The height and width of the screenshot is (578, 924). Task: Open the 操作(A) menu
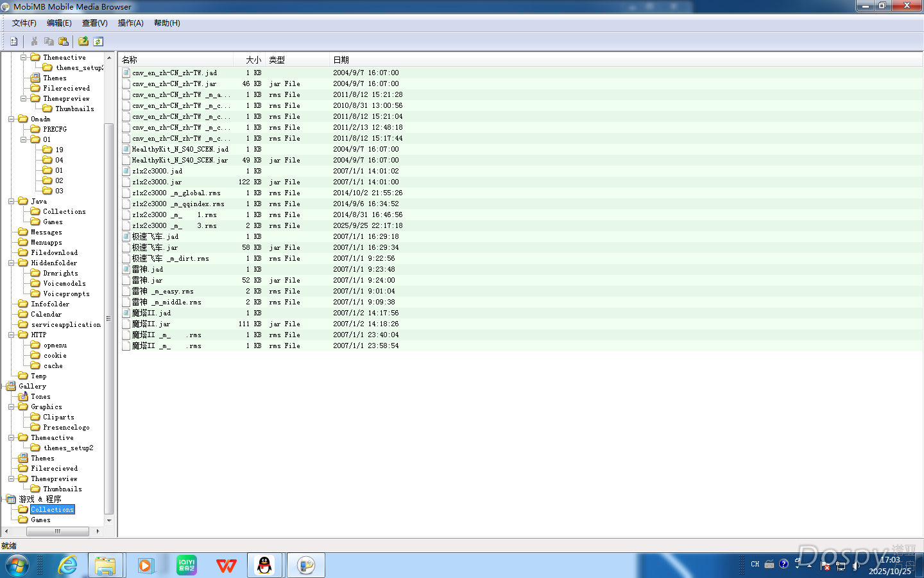pyautogui.click(x=130, y=23)
